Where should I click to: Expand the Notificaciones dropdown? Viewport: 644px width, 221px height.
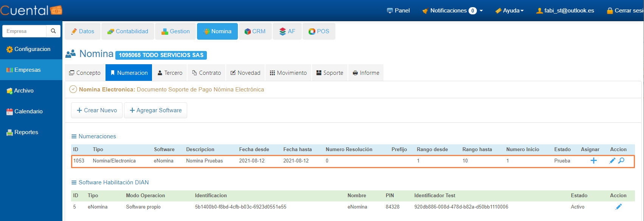452,11
